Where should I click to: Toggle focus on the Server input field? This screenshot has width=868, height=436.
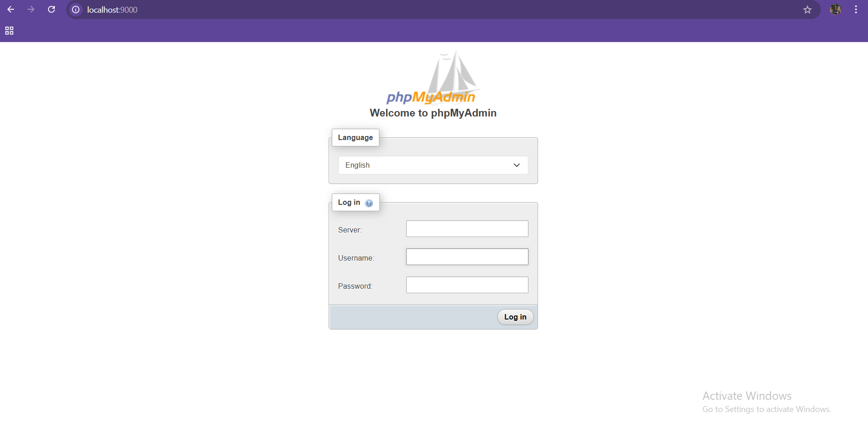467,228
